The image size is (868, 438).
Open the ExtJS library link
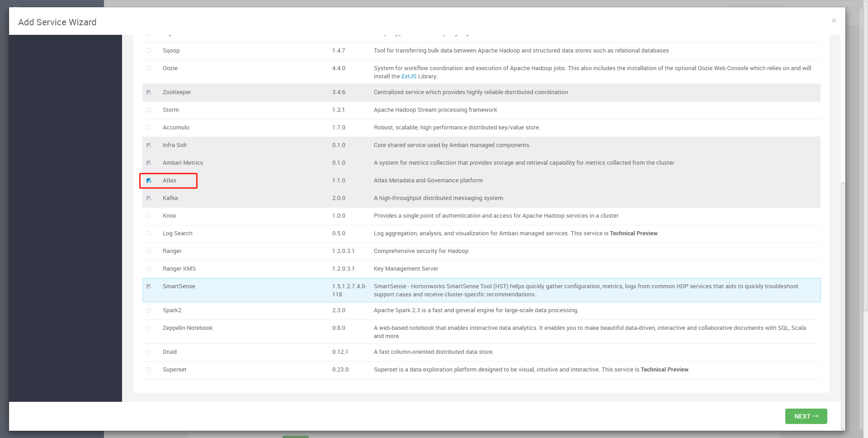409,76
